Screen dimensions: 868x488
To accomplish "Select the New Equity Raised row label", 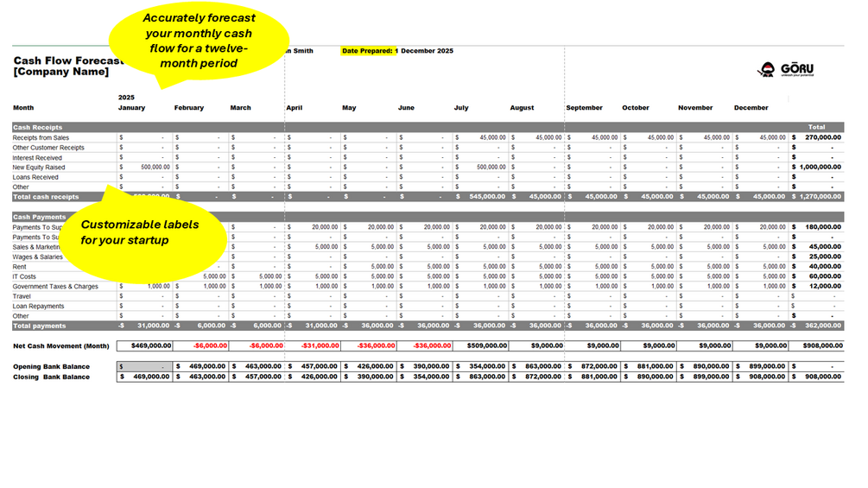I will pos(39,167).
